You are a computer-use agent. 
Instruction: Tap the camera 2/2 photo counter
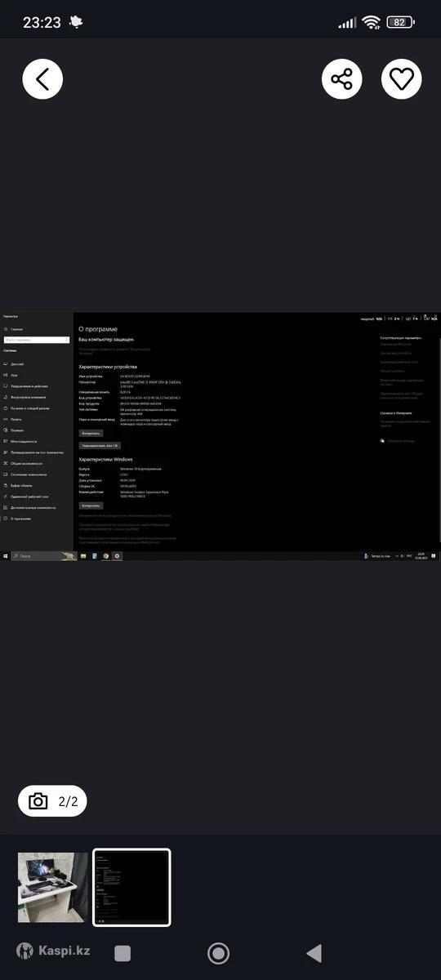point(52,801)
